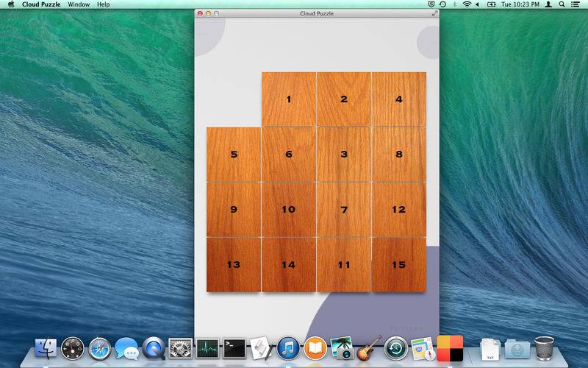Click the tile numbered 7

point(344,210)
